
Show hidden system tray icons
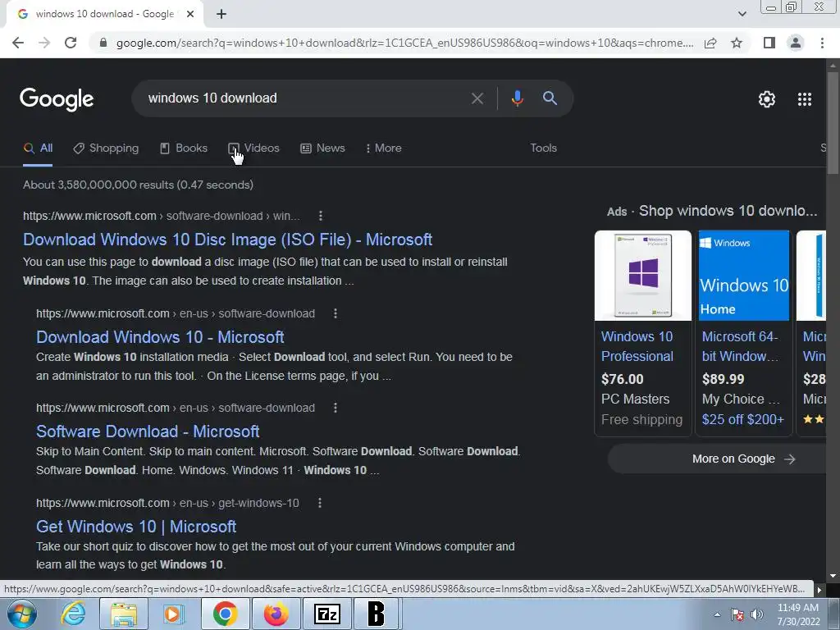click(717, 614)
